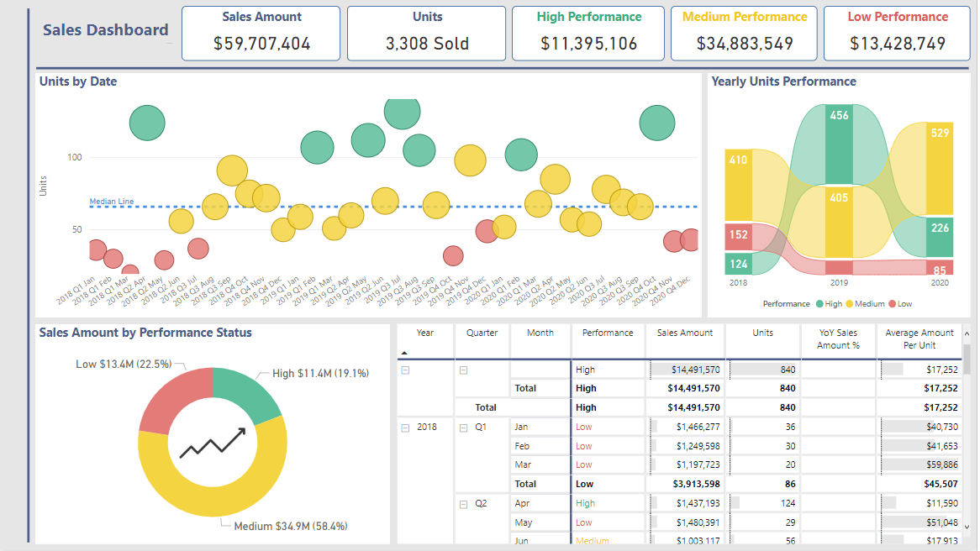Sort by YoY Sales Amount % header
This screenshot has height=551, width=980.
tap(838, 339)
